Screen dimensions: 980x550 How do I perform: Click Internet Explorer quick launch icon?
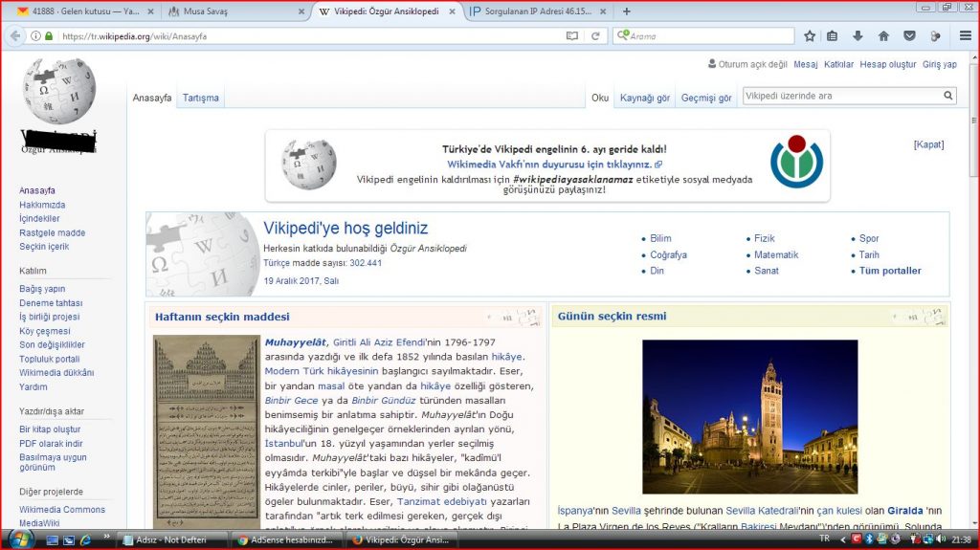click(85, 539)
